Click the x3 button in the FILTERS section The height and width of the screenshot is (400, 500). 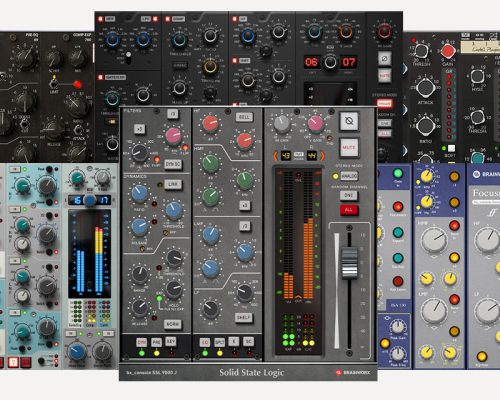(x=139, y=129)
